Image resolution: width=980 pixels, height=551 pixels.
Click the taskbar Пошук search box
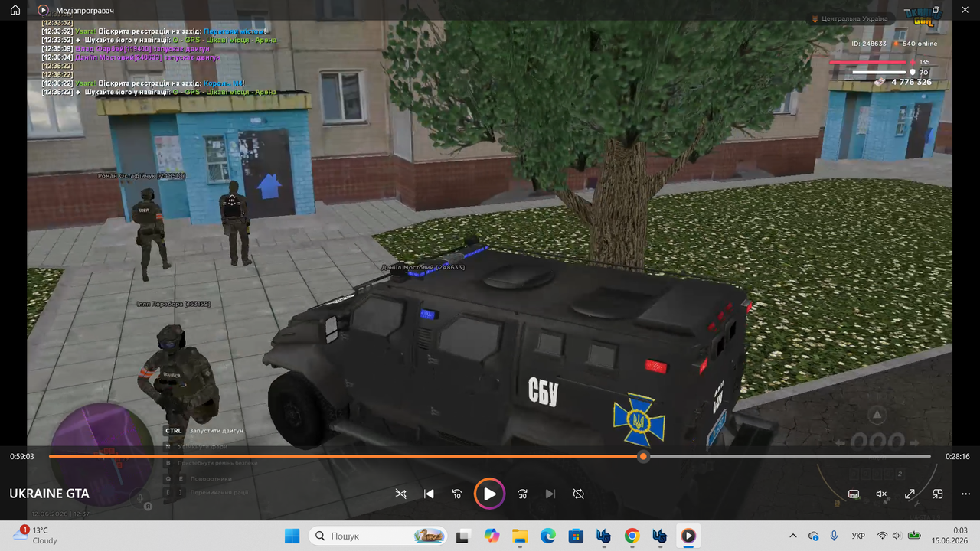[x=379, y=536]
